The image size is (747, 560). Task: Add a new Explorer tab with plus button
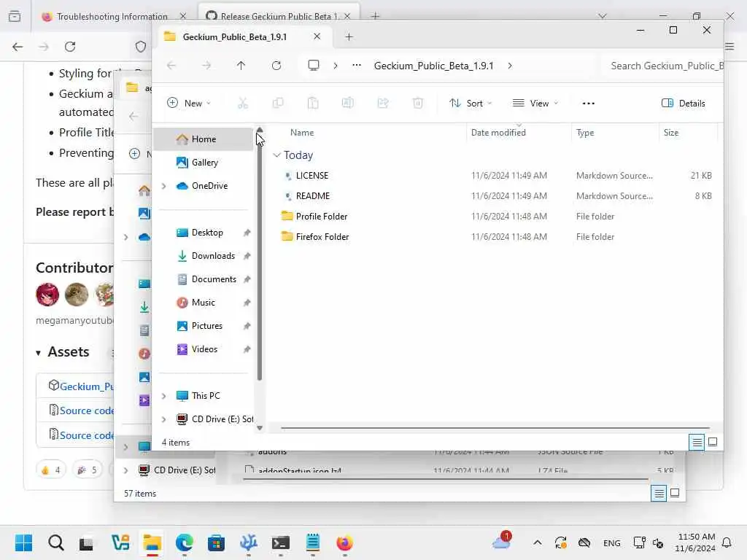click(349, 36)
